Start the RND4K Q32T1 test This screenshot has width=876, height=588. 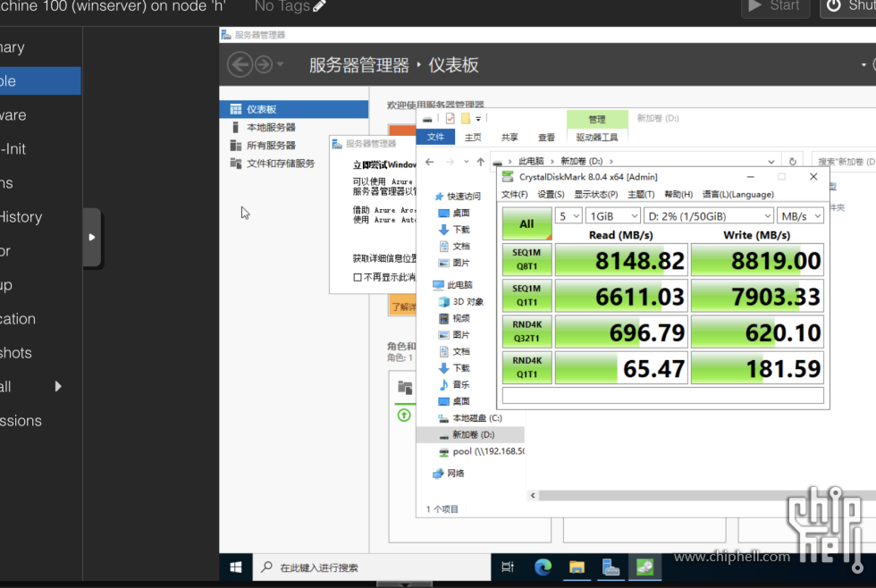pyautogui.click(x=526, y=332)
